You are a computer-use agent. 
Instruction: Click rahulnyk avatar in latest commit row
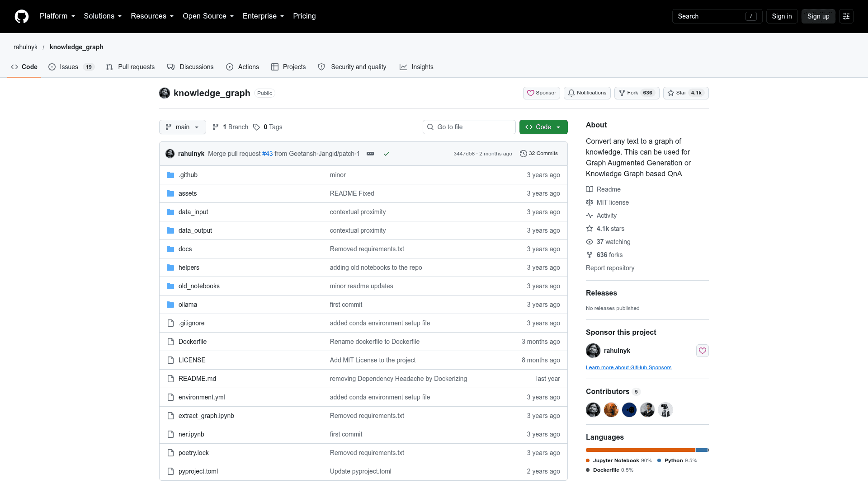[170, 154]
